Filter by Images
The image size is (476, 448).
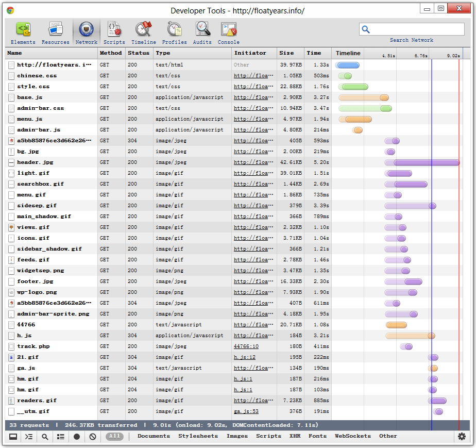pyautogui.click(x=237, y=436)
